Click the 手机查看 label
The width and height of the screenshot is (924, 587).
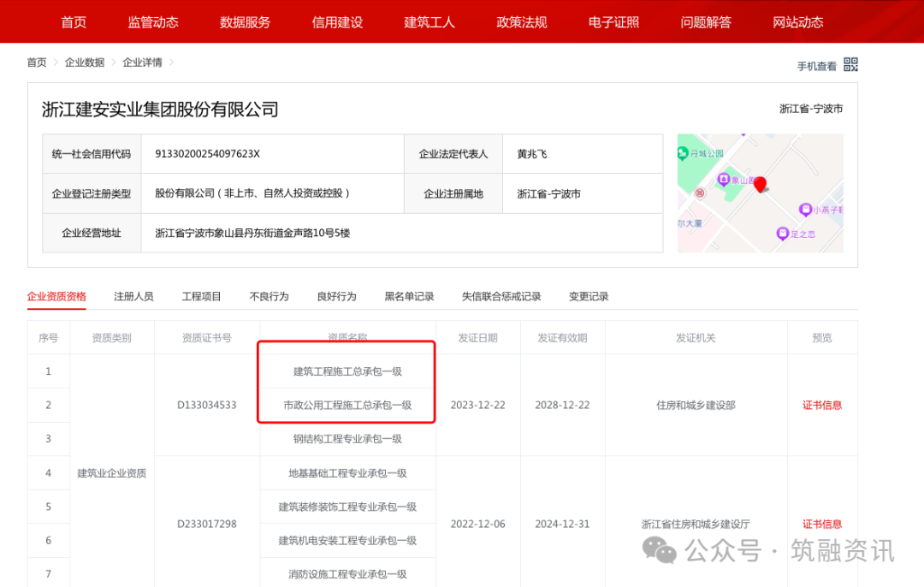(817, 66)
